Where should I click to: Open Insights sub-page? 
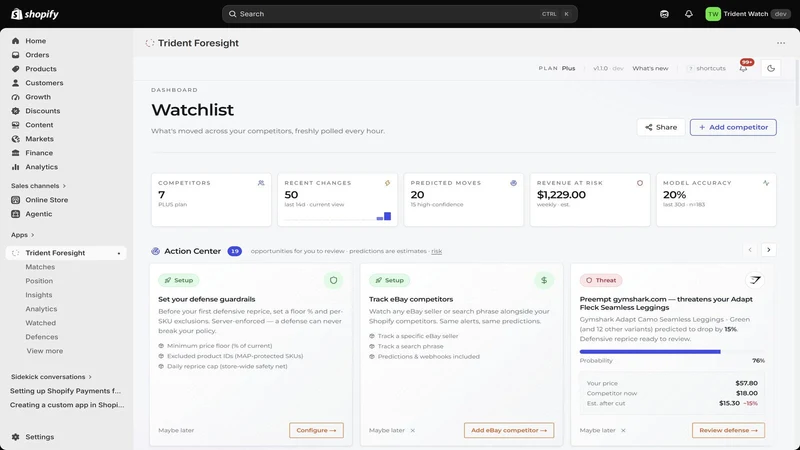[38, 295]
